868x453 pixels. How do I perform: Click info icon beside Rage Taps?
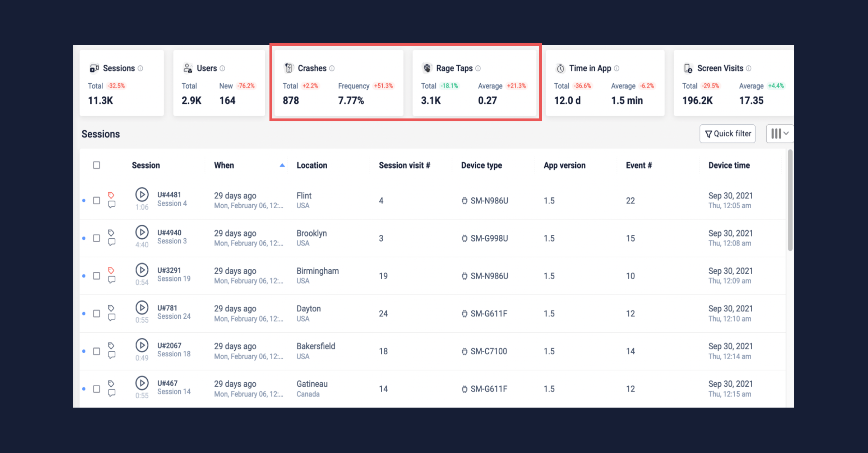point(478,68)
